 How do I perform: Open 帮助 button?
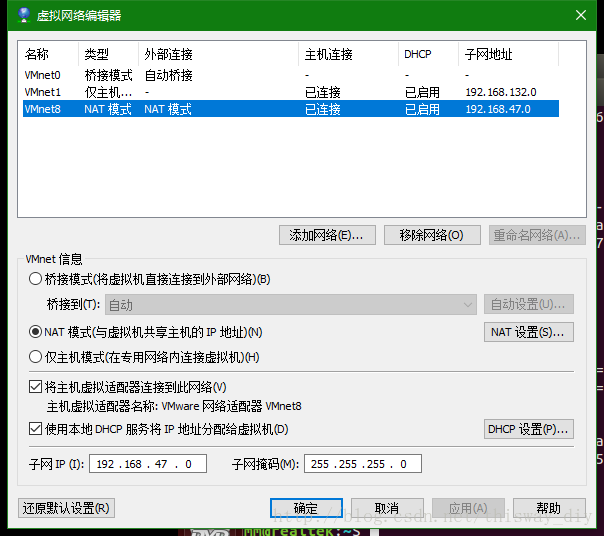click(x=549, y=508)
